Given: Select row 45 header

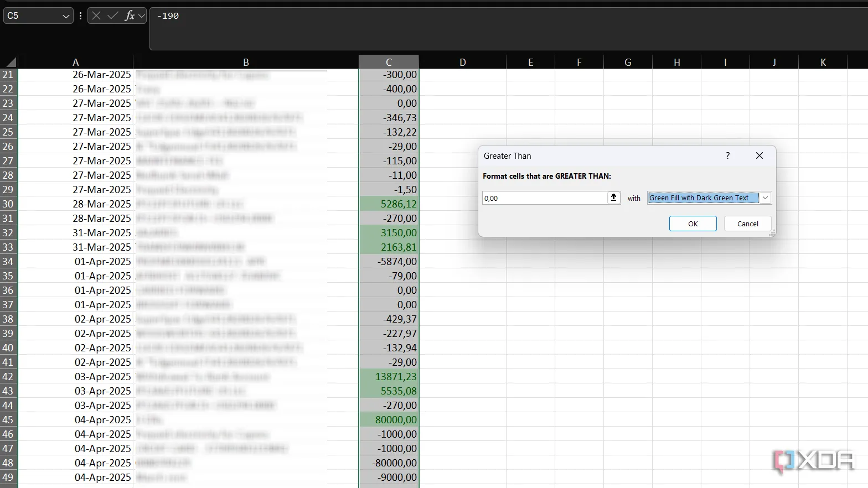Looking at the screenshot, I should (8, 420).
